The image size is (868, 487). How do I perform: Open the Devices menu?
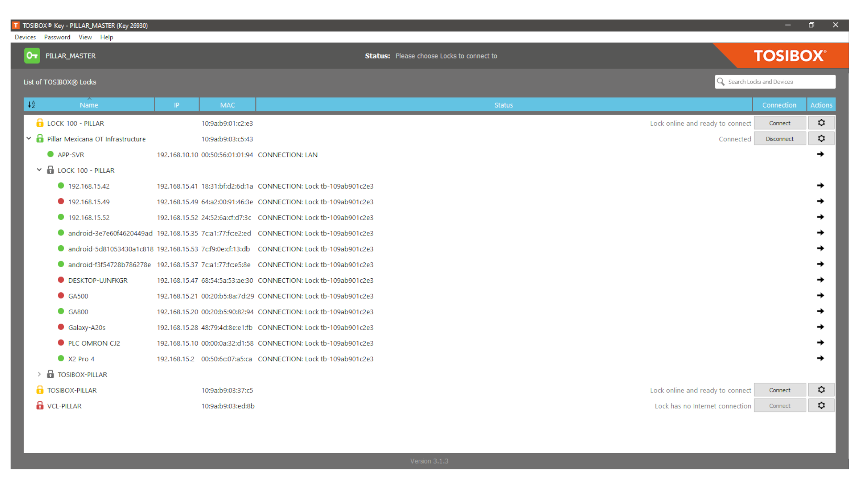point(25,37)
